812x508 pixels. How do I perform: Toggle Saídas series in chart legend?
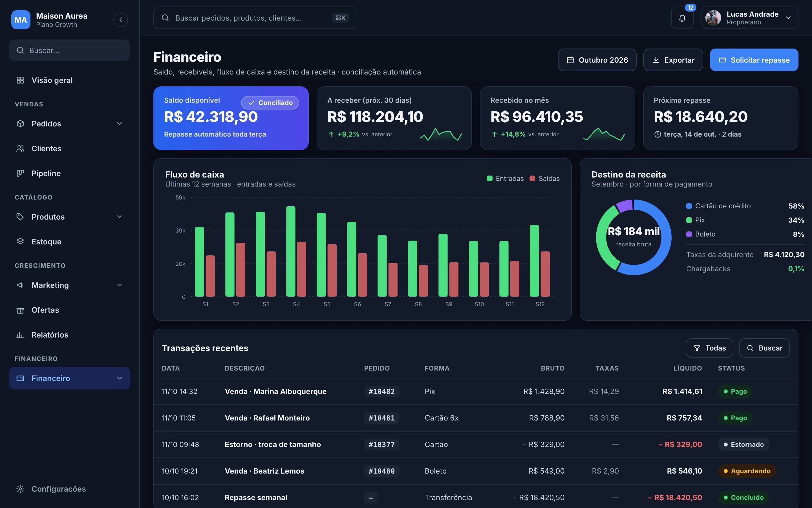544,178
